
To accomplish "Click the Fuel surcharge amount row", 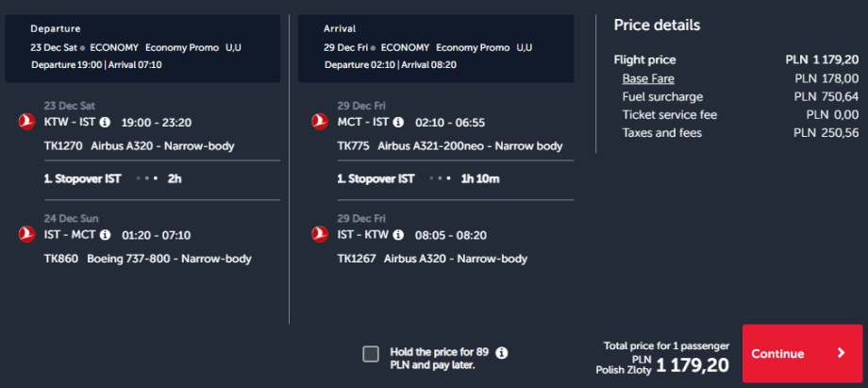I will pos(736,96).
